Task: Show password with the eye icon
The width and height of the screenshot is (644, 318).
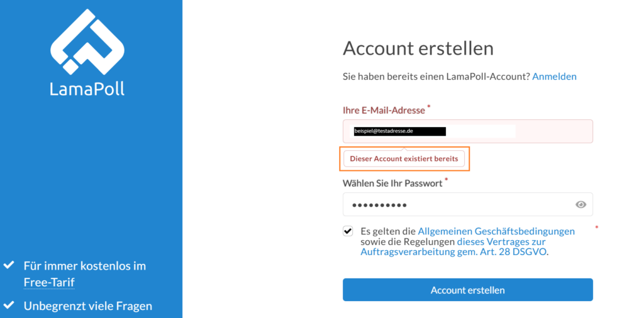Action: point(580,204)
